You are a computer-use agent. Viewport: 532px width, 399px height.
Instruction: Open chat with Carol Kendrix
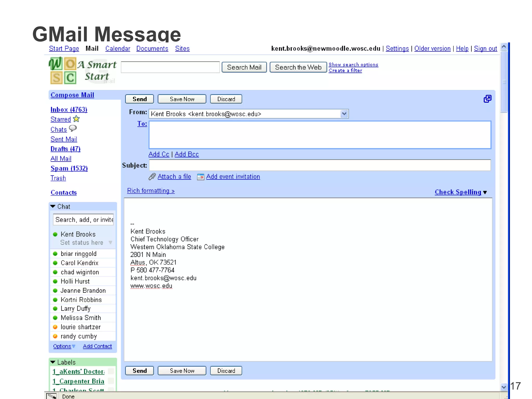click(x=79, y=263)
